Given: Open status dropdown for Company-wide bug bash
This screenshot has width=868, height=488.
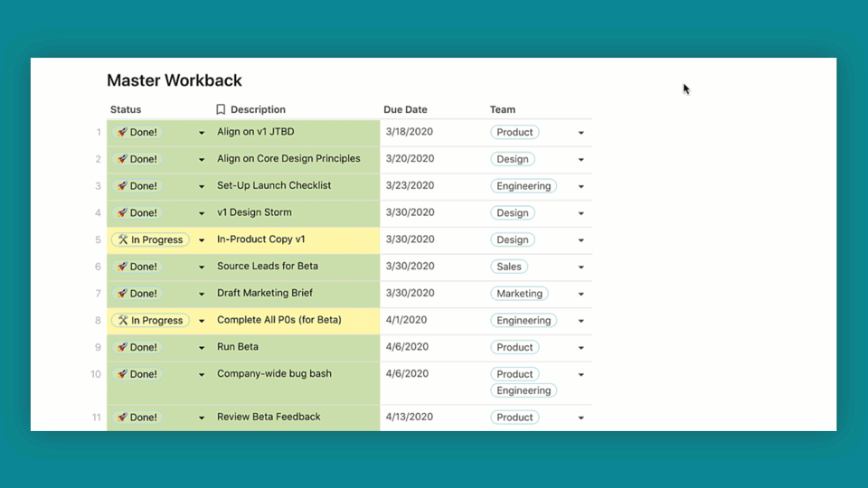Looking at the screenshot, I should pyautogui.click(x=202, y=374).
